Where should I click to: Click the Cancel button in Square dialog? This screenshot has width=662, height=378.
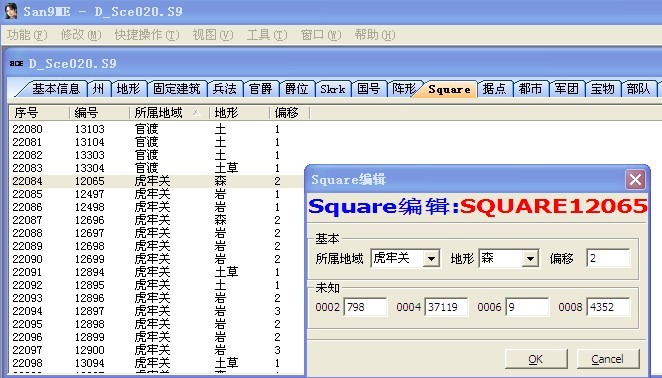tap(608, 359)
